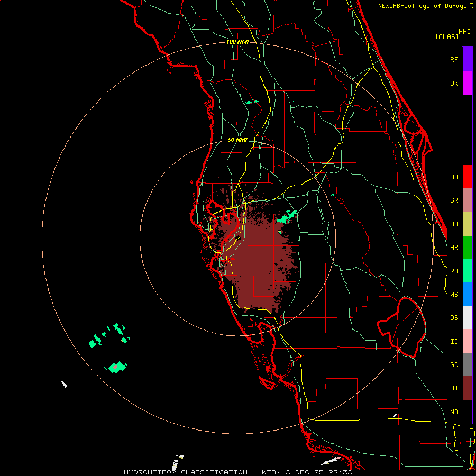Click the blue WS legend color swatch

(467, 294)
